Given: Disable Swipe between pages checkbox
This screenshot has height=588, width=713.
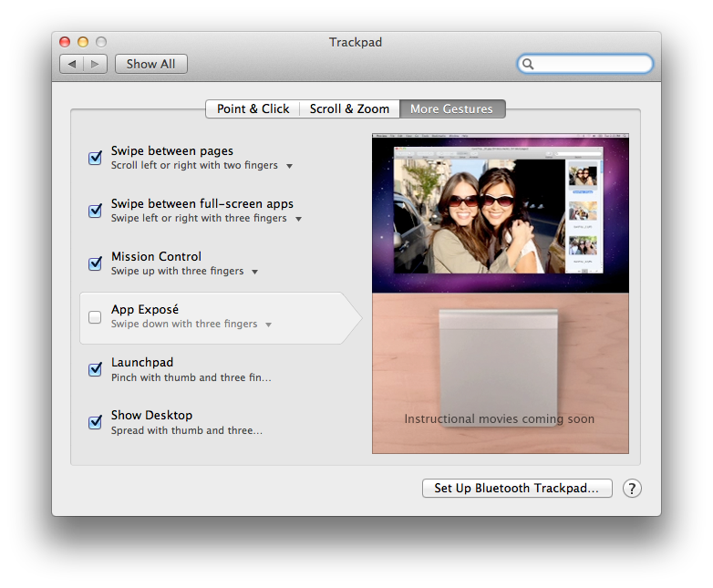Looking at the screenshot, I should pos(95,158).
